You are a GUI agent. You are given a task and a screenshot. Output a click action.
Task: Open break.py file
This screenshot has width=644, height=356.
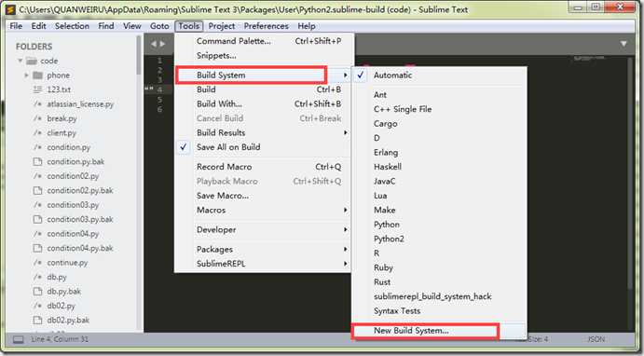62,118
